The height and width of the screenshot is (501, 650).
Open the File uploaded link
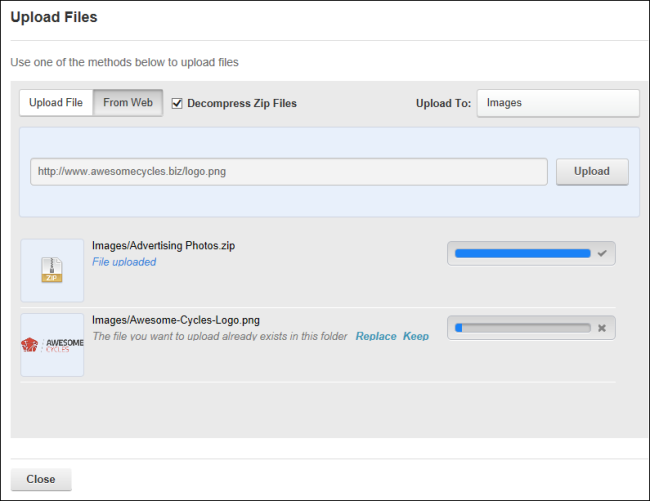[x=124, y=262]
